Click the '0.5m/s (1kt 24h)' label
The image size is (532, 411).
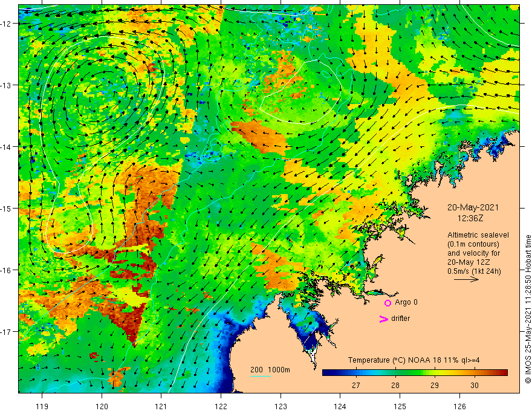click(x=474, y=271)
